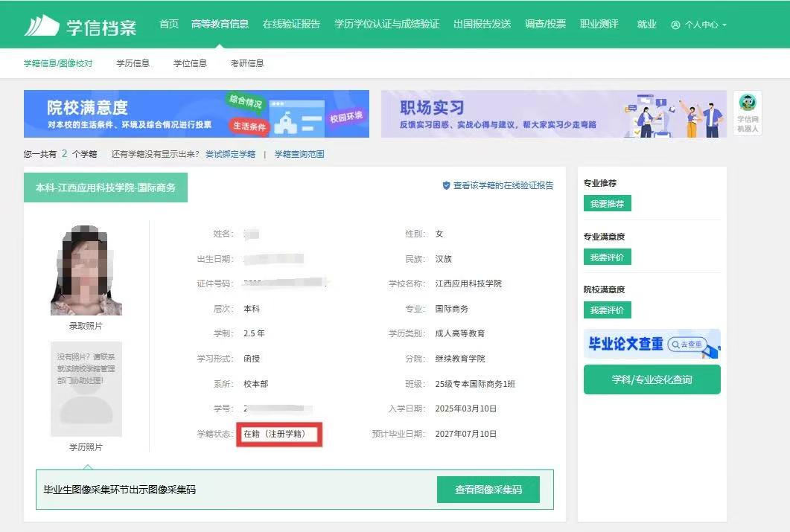Click the 学信档案 logo icon
Viewport: 790px width, 532px height.
pyautogui.click(x=41, y=25)
